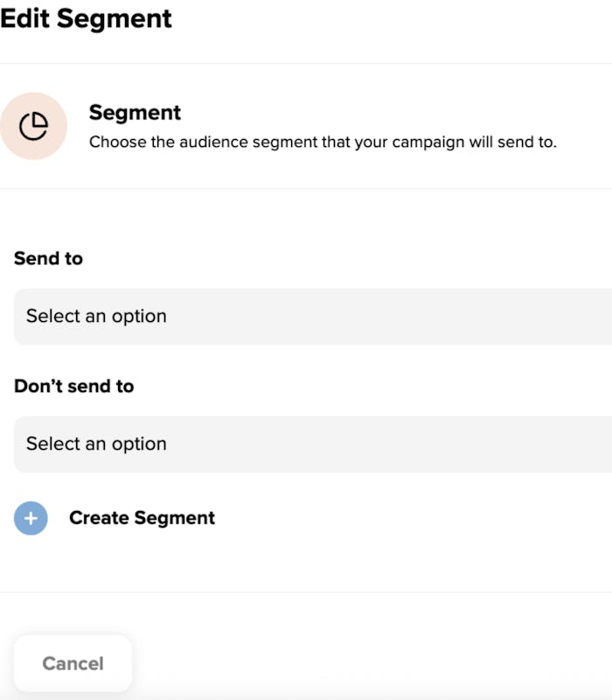Screen dimensions: 612x700
Task: Click the Send to placeholder text
Action: click(96, 316)
